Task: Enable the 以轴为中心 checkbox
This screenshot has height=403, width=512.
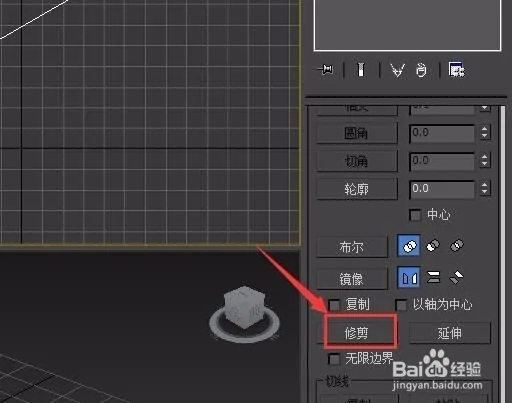Action: (401, 305)
